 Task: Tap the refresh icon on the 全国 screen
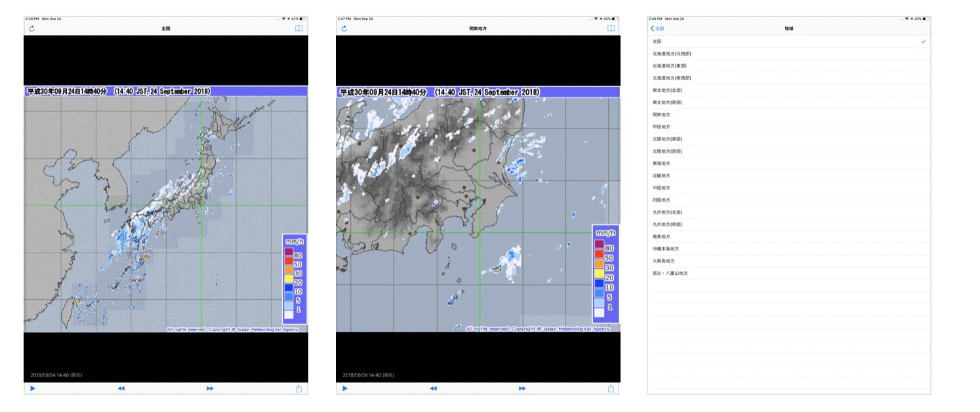(x=31, y=29)
